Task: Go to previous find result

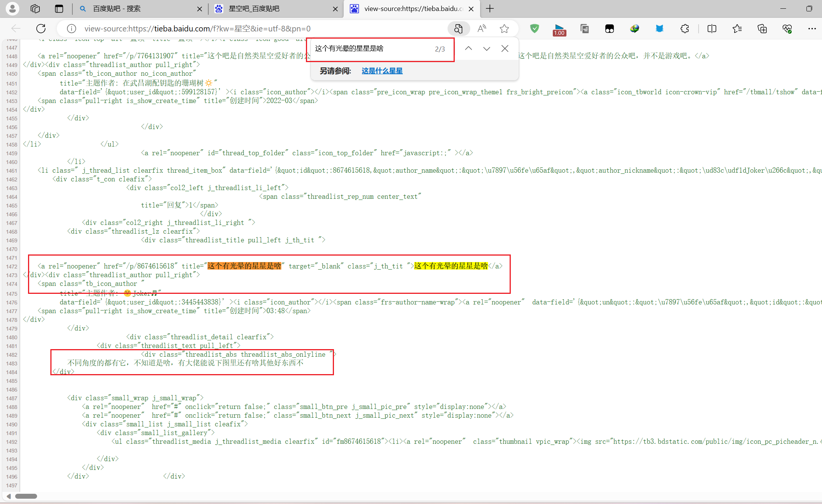Action: (x=468, y=48)
